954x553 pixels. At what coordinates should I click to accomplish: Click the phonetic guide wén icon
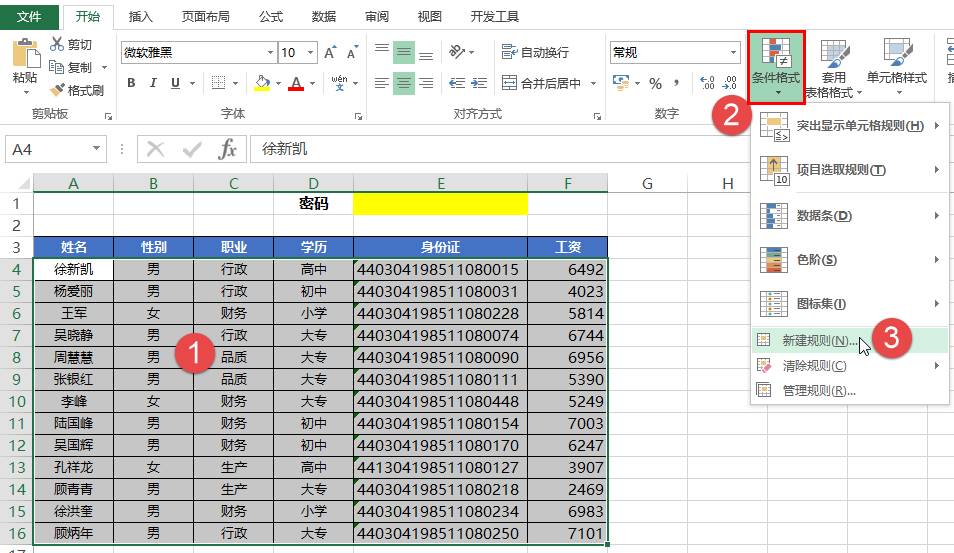pyautogui.click(x=339, y=83)
